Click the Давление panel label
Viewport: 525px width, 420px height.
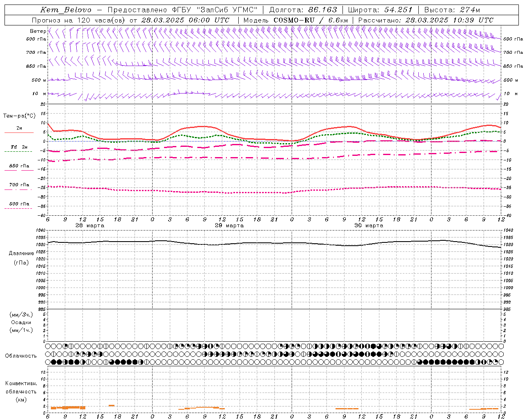tap(21, 253)
